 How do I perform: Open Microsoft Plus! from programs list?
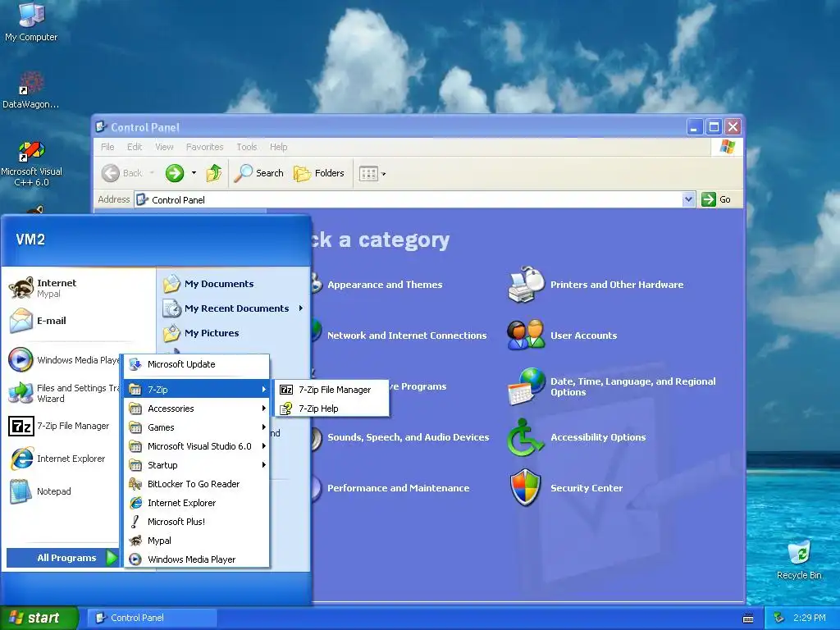197,521
